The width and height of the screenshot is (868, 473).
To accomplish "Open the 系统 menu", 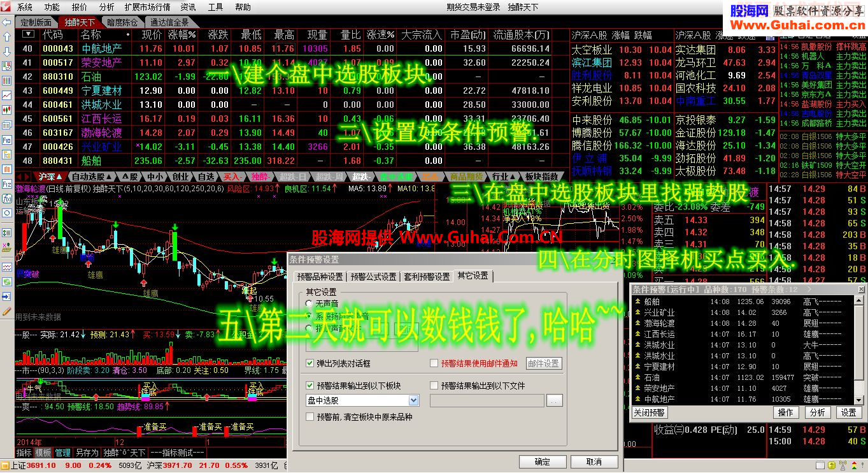I will tap(25, 8).
